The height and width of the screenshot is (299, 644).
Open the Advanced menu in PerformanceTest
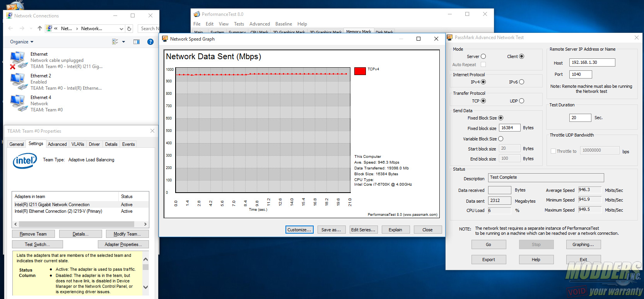tap(260, 24)
